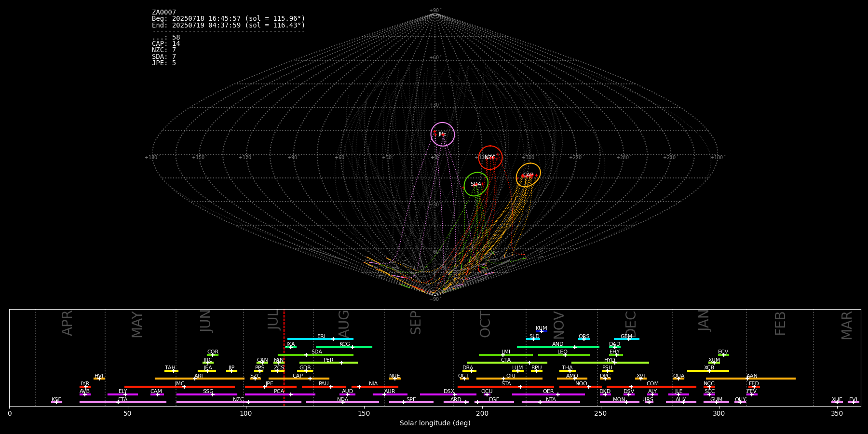
Task: Click the NDA shower bar label
Action: (x=343, y=400)
